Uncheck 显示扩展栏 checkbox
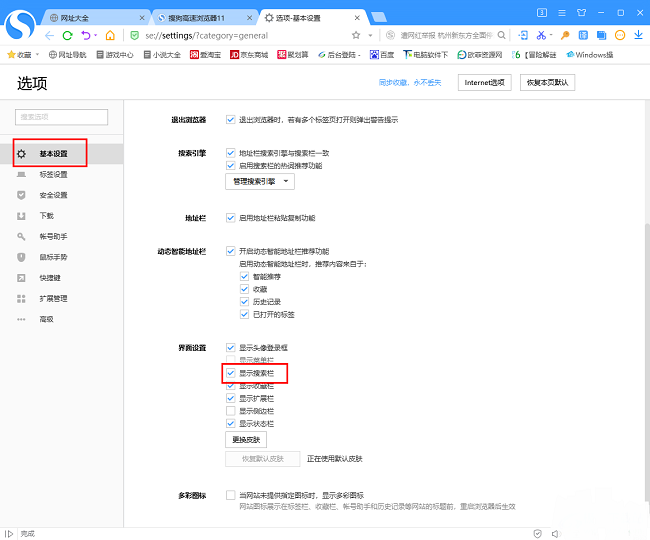The height and width of the screenshot is (540, 650). coord(230,398)
